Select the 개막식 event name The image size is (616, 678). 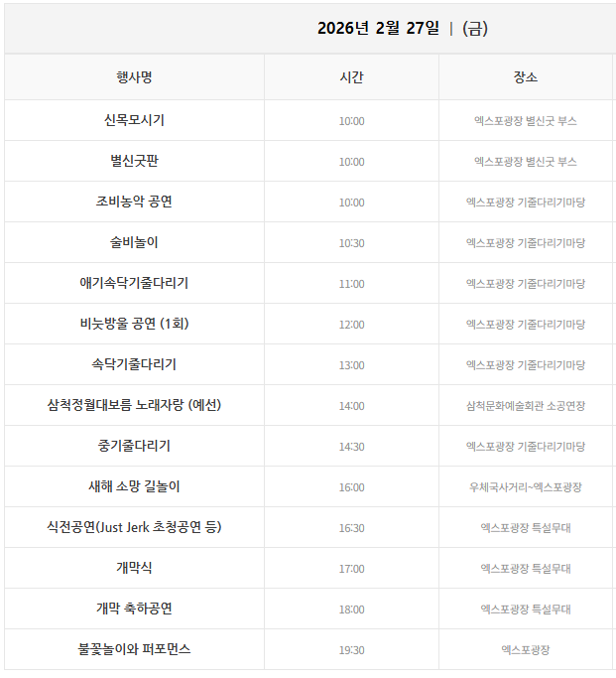click(134, 568)
